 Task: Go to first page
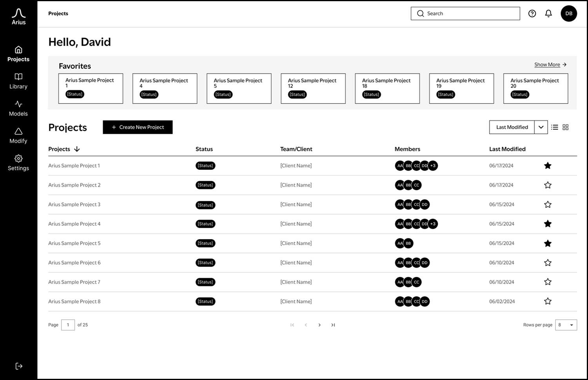[292, 325]
